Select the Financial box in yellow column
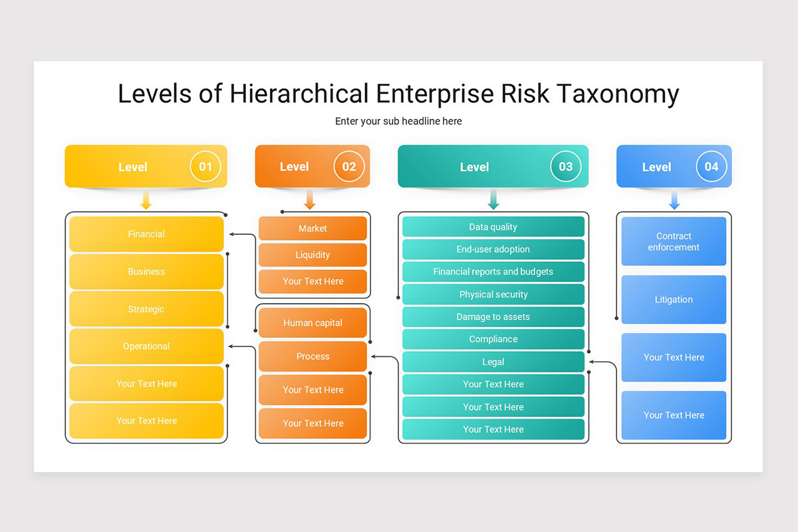The height and width of the screenshot is (532, 798). point(146,234)
